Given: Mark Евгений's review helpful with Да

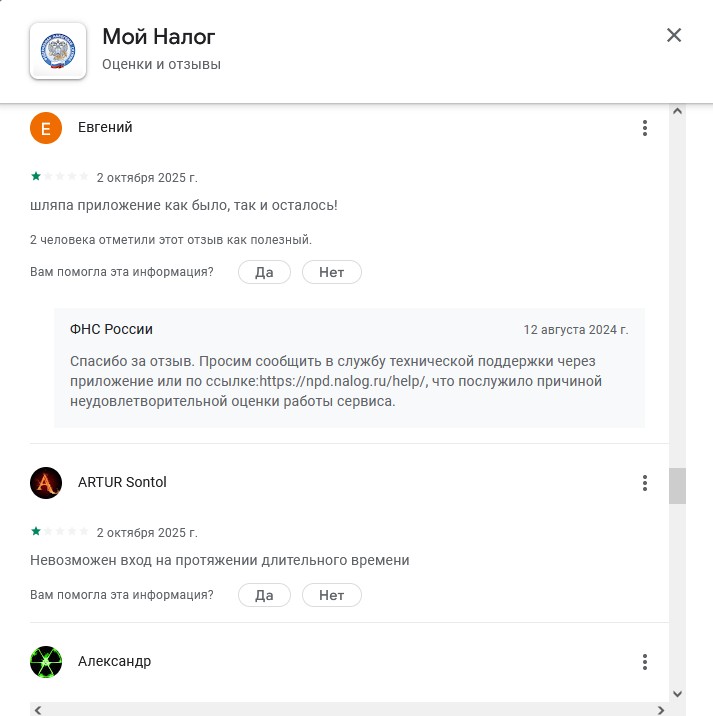Looking at the screenshot, I should pos(264,272).
